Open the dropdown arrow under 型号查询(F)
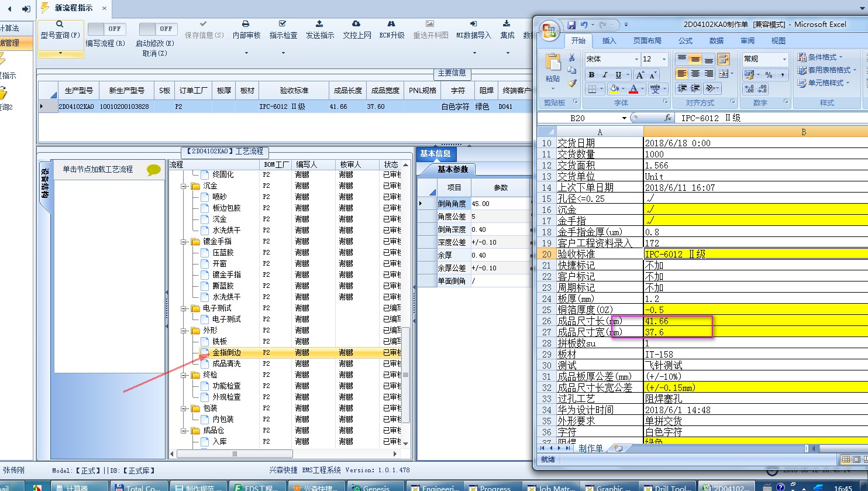Screen dimensions: 868x491 coord(60,53)
